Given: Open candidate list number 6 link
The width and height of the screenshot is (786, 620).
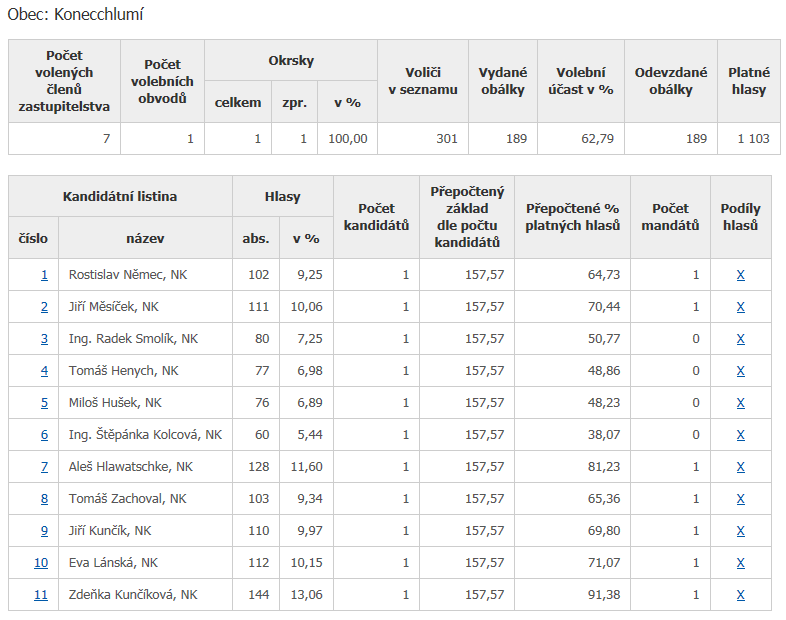Looking at the screenshot, I should (x=44, y=435).
